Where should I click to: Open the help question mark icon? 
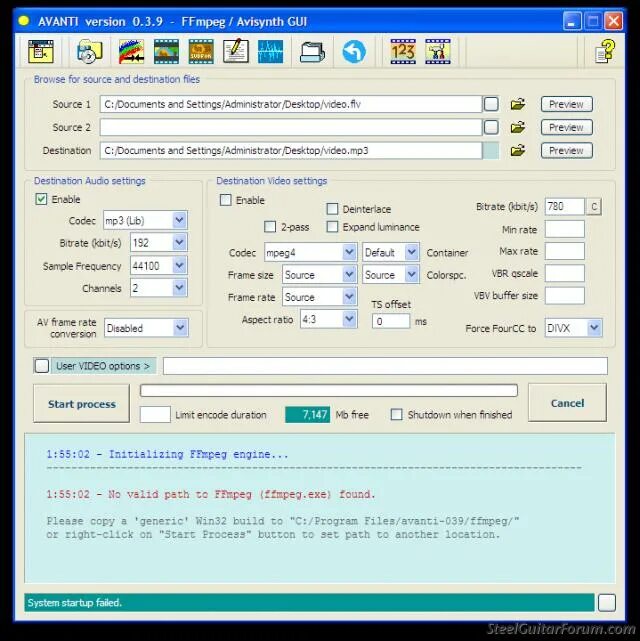(x=605, y=51)
